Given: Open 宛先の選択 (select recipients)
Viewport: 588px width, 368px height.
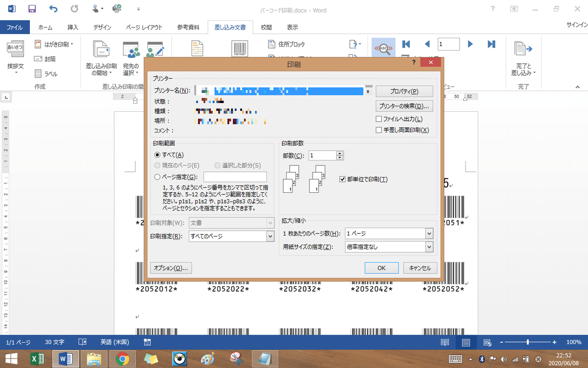Looking at the screenshot, I should [x=131, y=58].
